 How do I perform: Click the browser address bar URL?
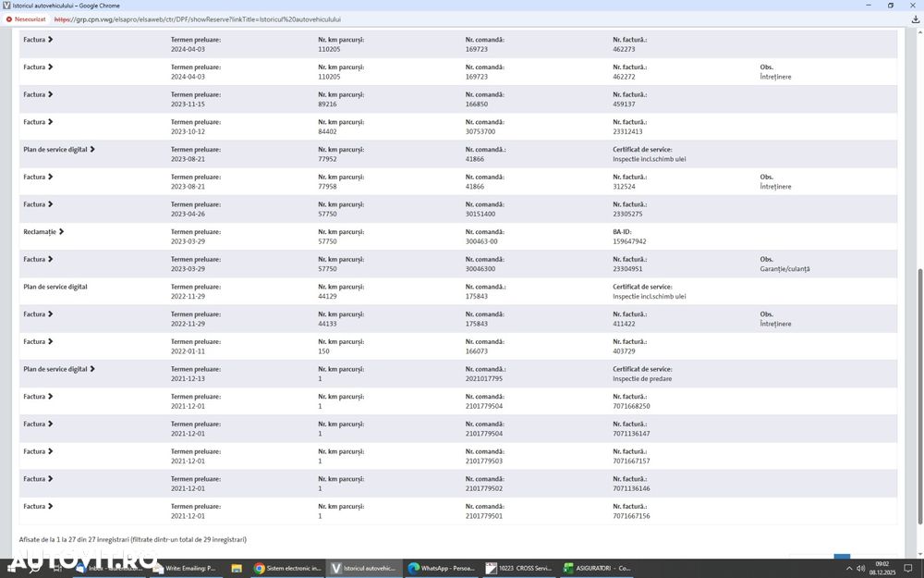click(x=198, y=19)
